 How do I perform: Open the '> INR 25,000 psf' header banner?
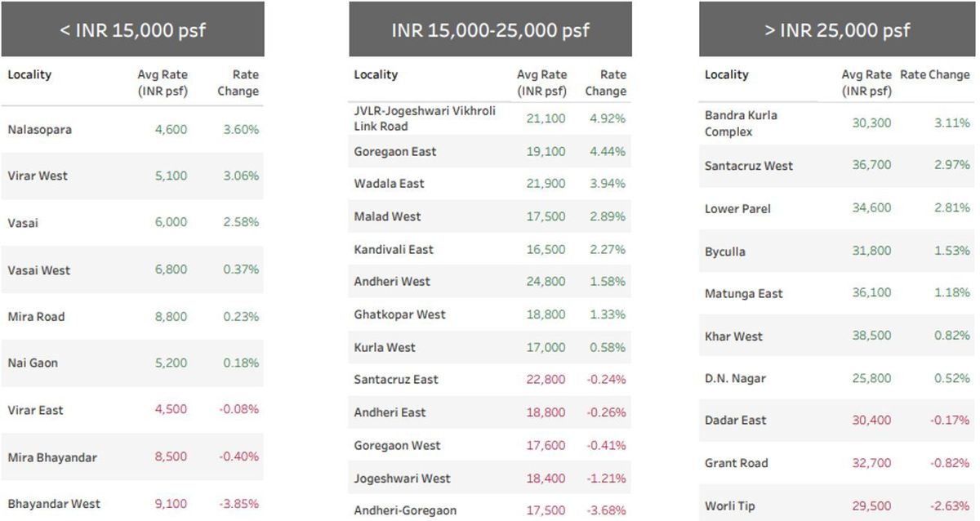click(837, 30)
